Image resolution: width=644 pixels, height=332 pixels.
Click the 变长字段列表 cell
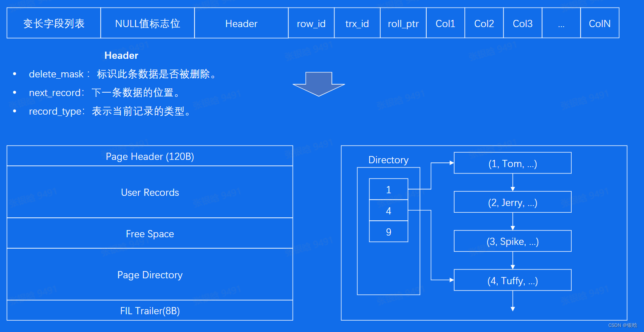click(54, 23)
